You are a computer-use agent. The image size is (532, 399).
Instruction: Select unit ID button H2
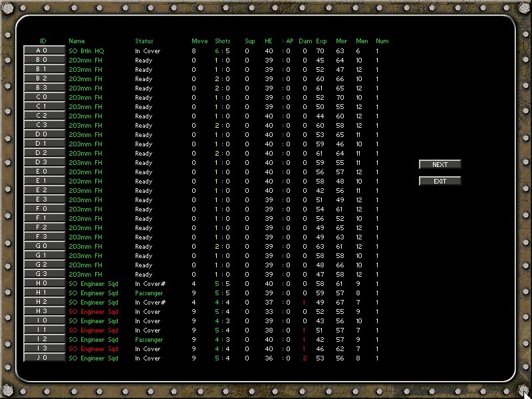tap(44, 302)
